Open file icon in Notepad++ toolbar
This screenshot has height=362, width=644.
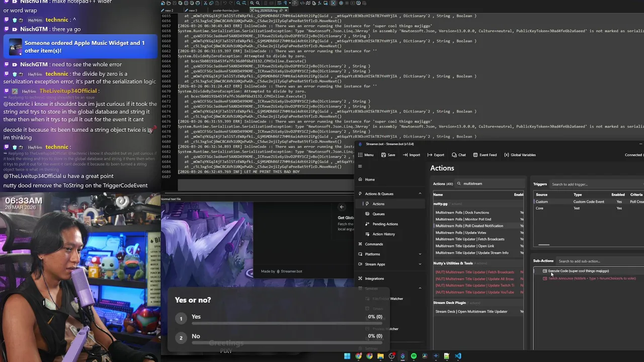[169, 3]
